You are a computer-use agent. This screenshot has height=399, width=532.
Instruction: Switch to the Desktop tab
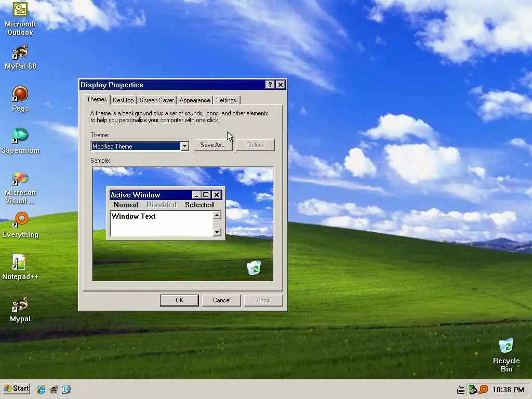coord(123,100)
